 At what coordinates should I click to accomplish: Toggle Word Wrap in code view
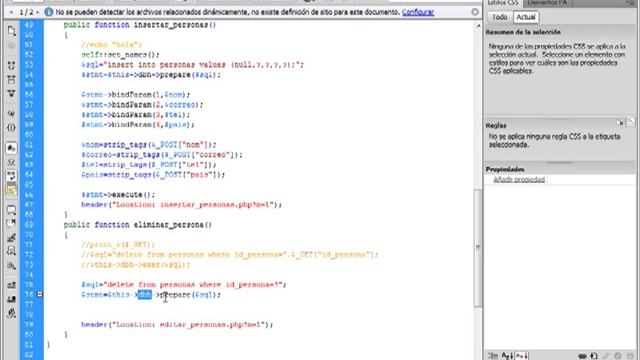tap(11, 176)
